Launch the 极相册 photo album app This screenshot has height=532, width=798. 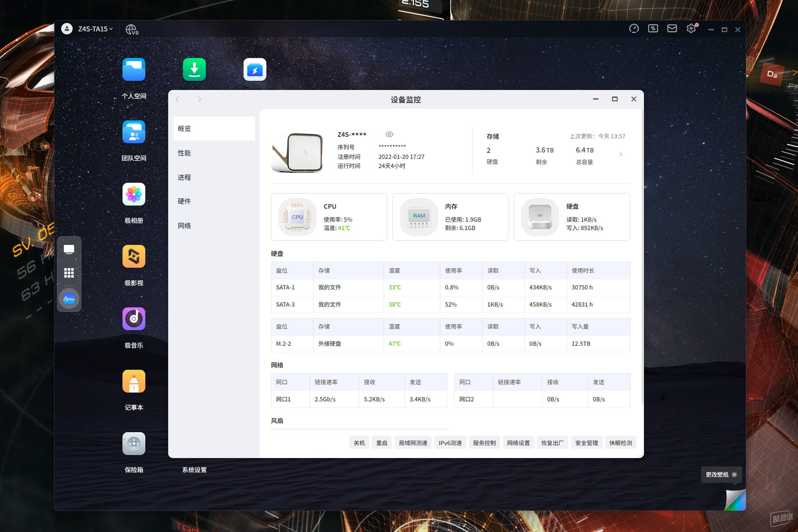point(134,194)
